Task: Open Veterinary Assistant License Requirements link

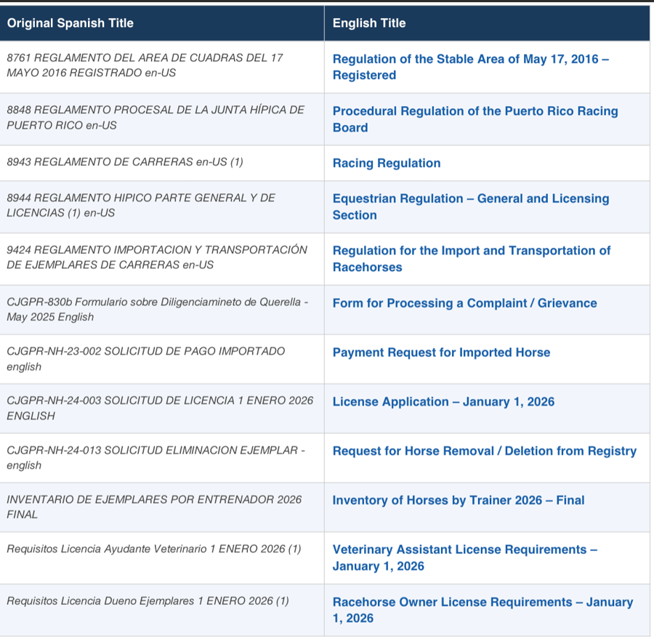Action: click(465, 558)
